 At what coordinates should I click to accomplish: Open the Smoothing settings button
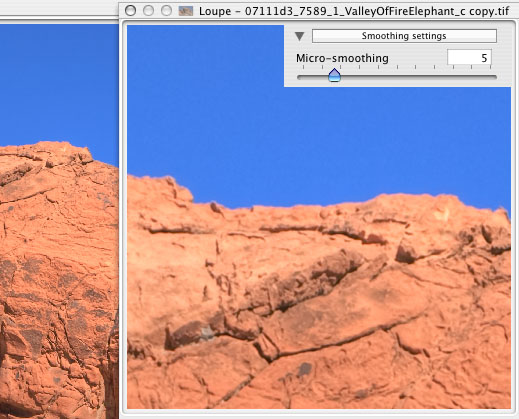(404, 36)
